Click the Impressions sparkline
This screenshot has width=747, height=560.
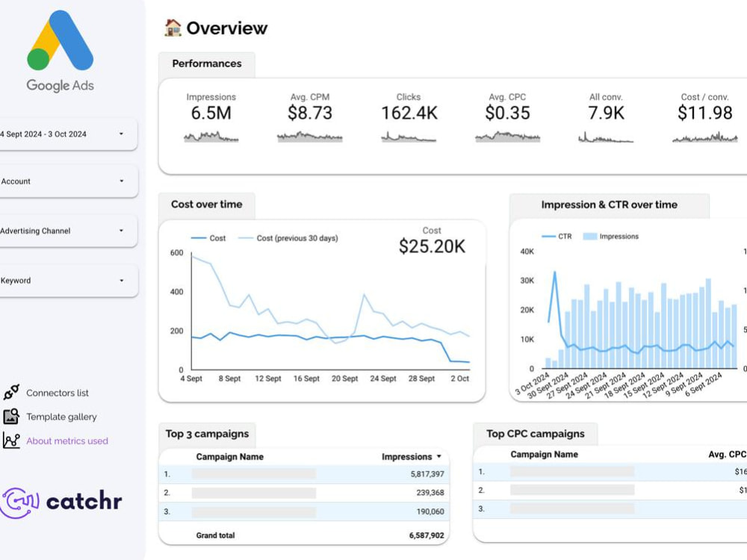[211, 137]
